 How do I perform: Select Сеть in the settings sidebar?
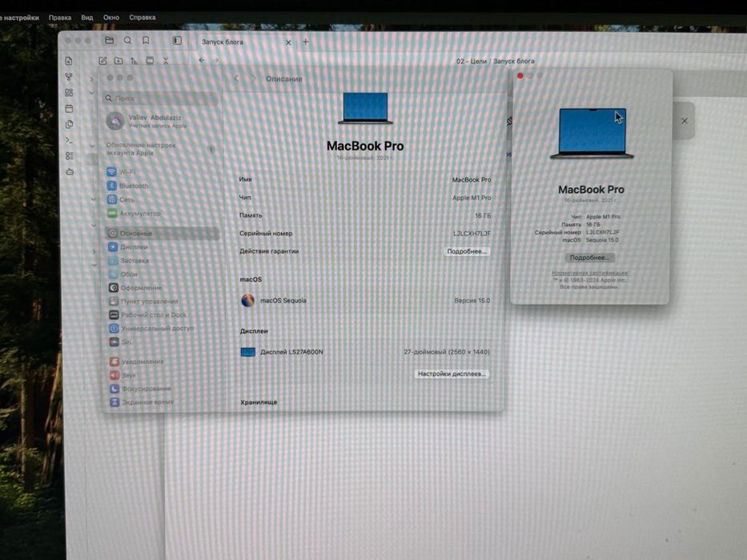click(122, 199)
